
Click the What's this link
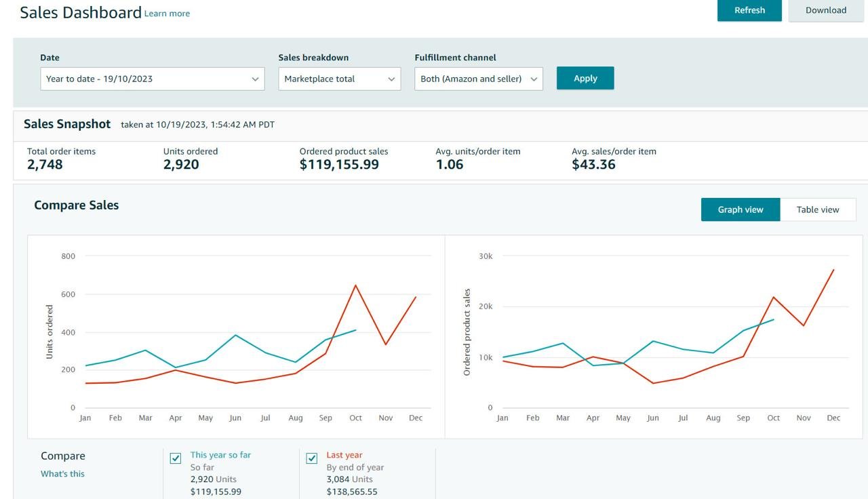[x=62, y=474]
